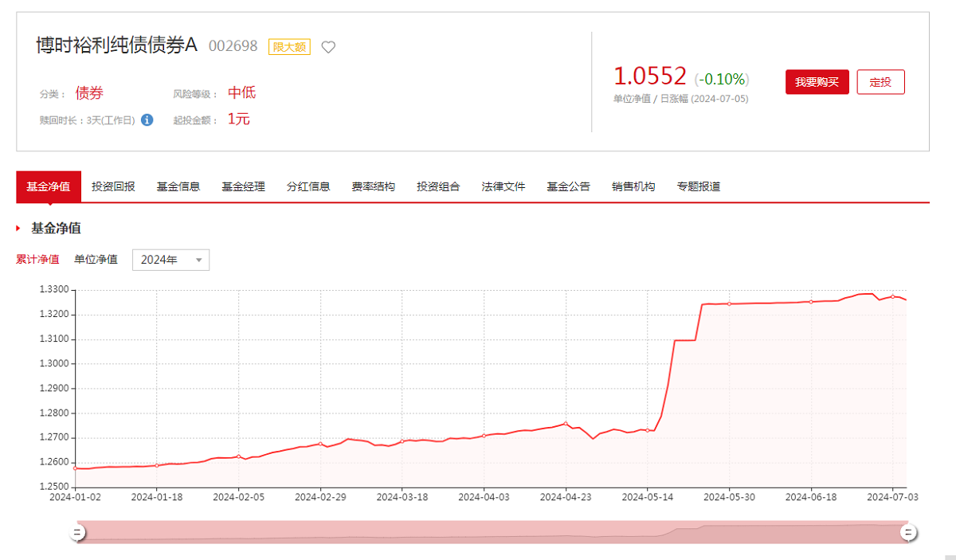
Task: Click the data point at 2024-02-05
Action: coord(238,456)
